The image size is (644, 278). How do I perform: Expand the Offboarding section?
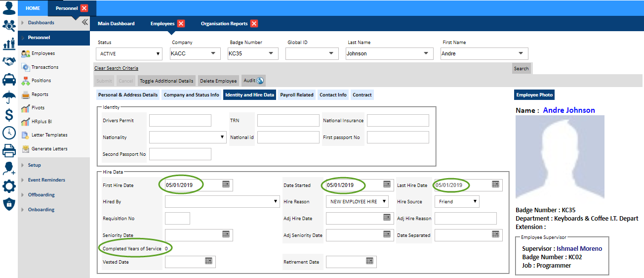[54, 195]
